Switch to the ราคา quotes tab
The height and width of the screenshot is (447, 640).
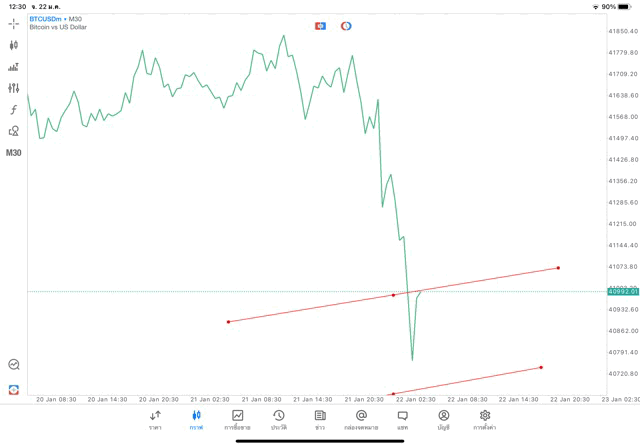tap(155, 419)
